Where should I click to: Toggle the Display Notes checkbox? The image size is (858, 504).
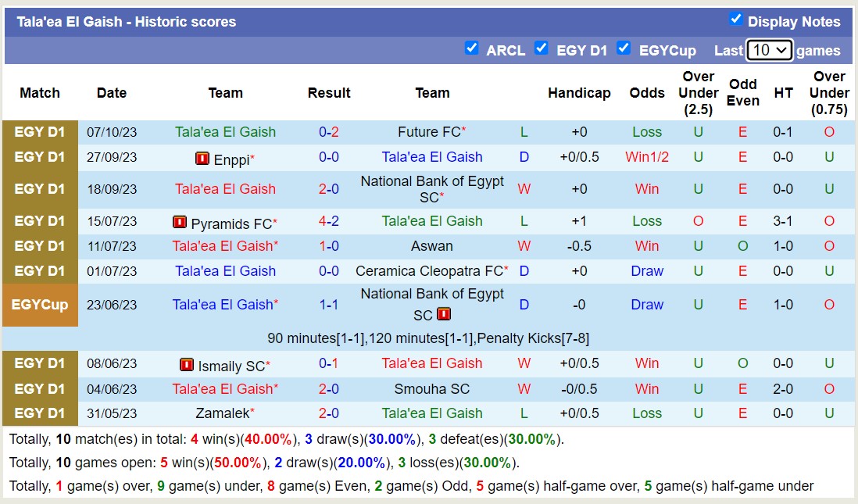tap(735, 19)
